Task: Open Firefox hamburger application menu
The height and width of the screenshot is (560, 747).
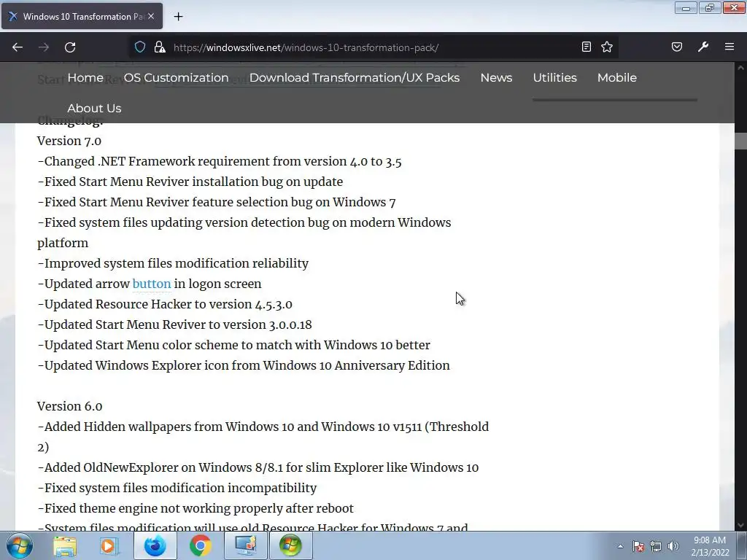Action: (x=729, y=47)
